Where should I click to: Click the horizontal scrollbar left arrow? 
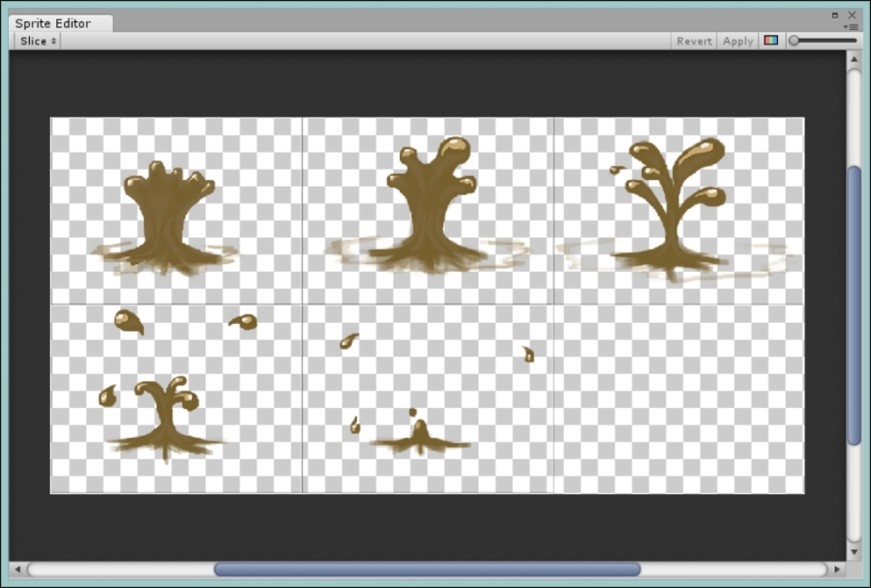tap(17, 569)
